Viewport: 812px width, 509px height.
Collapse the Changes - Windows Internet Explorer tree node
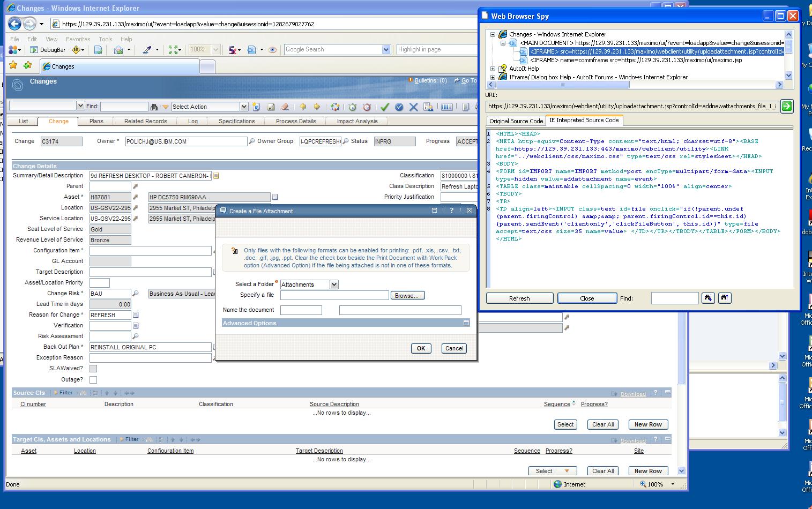tap(493, 34)
